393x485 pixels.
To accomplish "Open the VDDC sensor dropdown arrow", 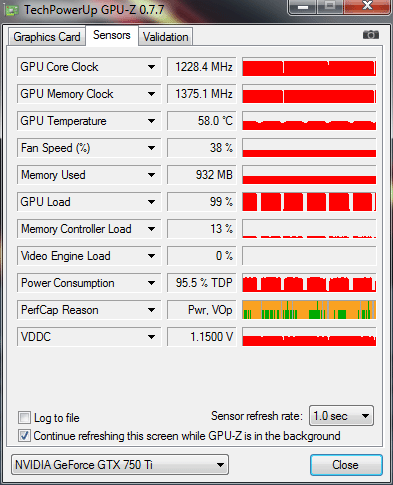I will coord(151,337).
